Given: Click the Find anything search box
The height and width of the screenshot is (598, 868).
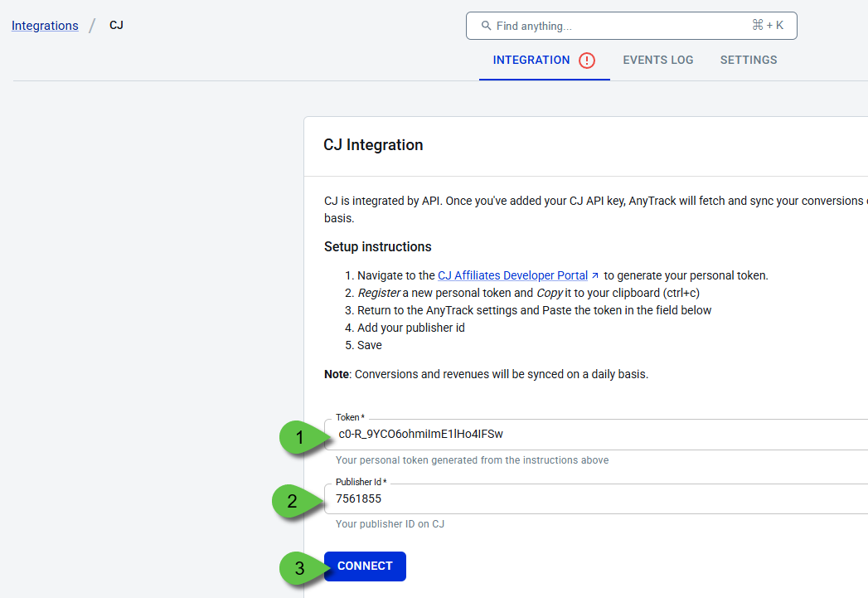Looking at the screenshot, I should coord(632,26).
